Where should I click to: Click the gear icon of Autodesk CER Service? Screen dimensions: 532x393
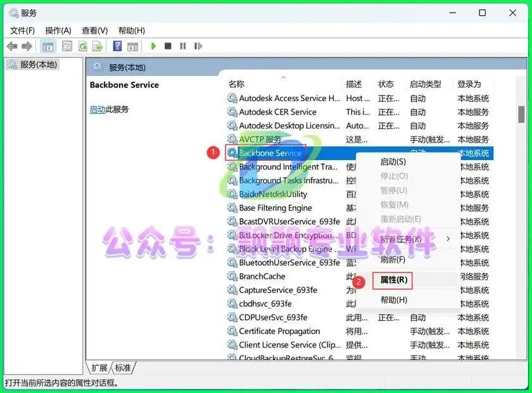coord(232,112)
